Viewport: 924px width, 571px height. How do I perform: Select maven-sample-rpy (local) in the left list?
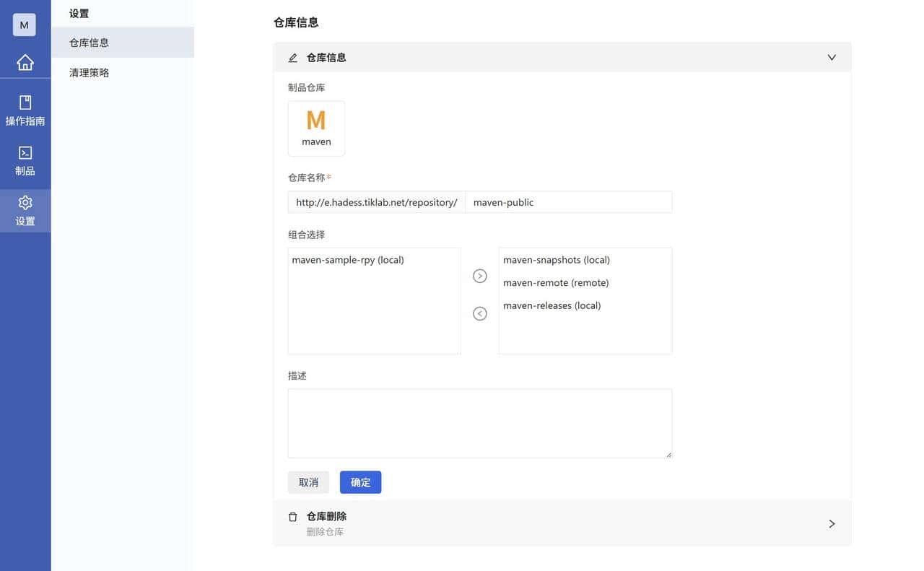tap(347, 259)
